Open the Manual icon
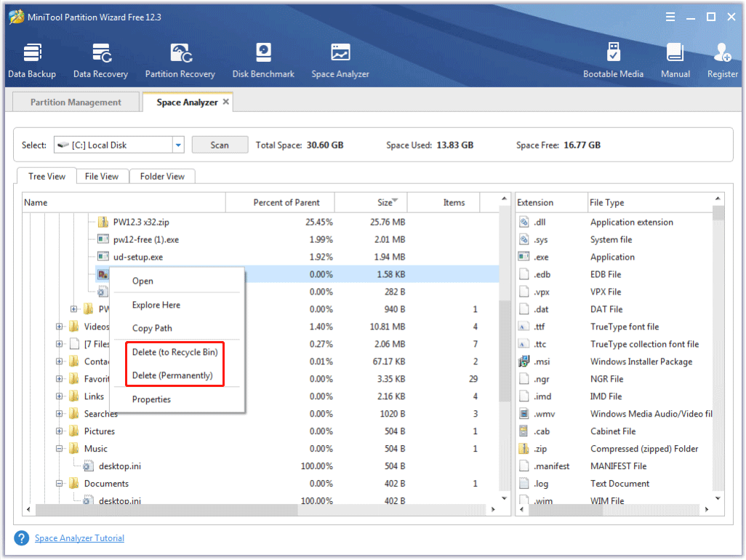This screenshot has height=560, width=746. point(675,60)
